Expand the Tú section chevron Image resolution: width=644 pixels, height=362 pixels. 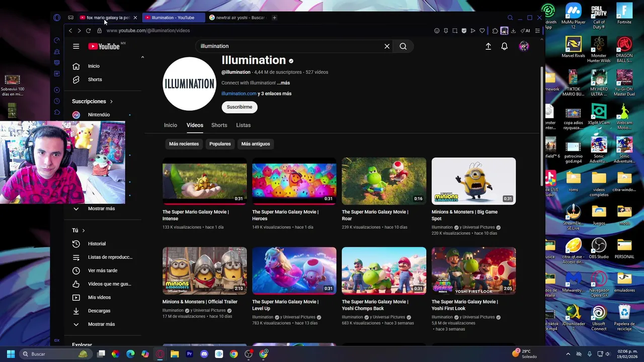click(84, 230)
